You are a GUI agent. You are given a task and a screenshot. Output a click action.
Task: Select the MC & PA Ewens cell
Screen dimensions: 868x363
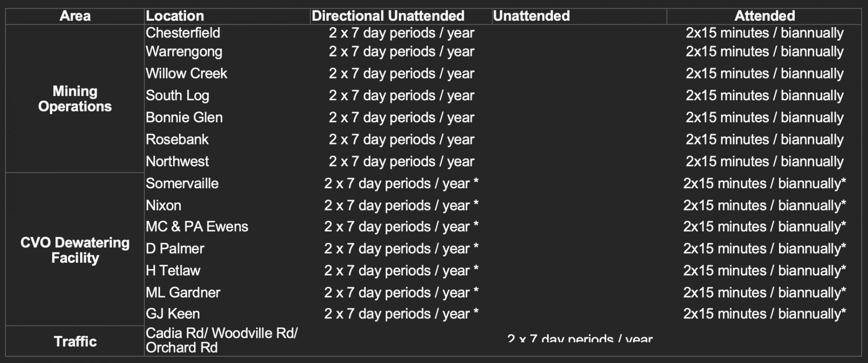point(197,226)
